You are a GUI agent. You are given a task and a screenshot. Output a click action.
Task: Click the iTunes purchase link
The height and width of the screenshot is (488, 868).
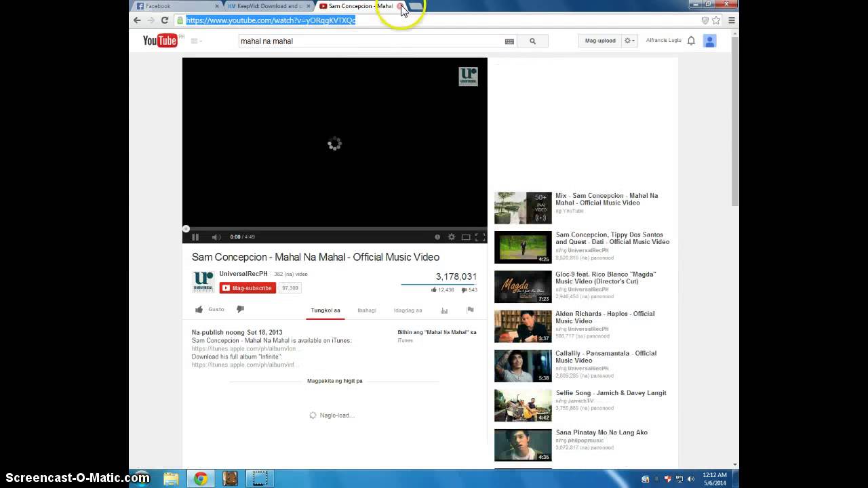tap(405, 340)
